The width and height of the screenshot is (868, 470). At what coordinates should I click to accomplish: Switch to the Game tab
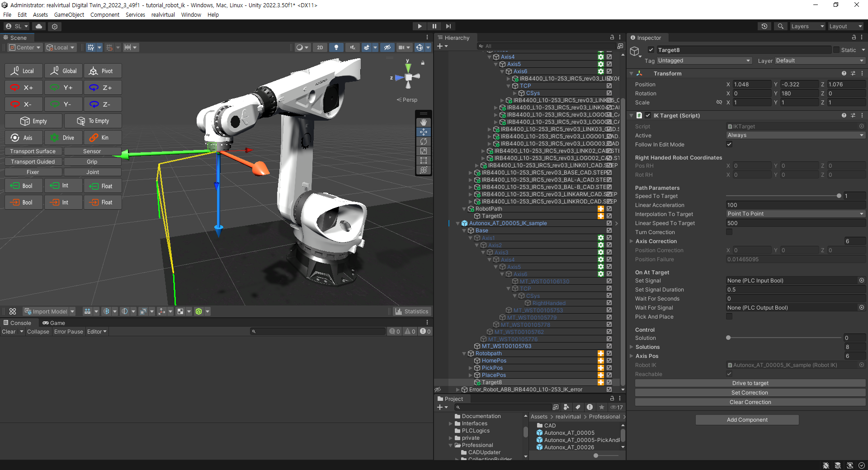pyautogui.click(x=54, y=323)
